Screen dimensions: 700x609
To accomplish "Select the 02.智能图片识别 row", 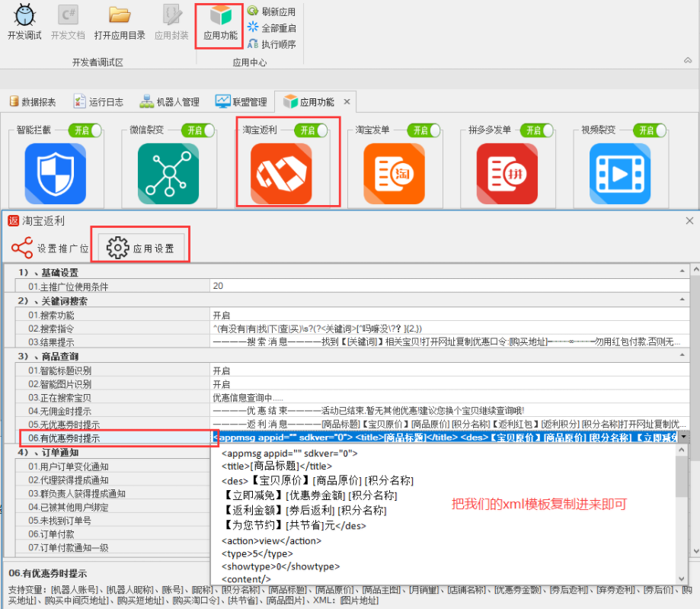I will (x=352, y=384).
